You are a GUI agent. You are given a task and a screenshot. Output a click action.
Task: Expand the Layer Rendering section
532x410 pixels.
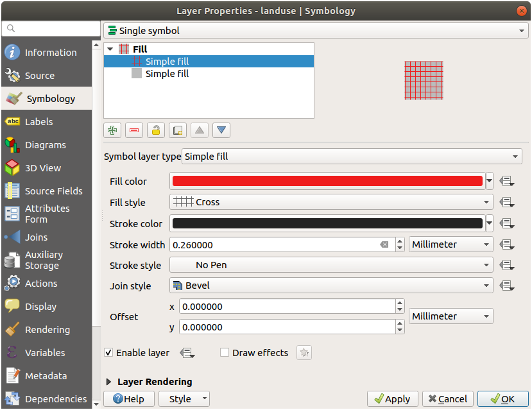[109, 382]
